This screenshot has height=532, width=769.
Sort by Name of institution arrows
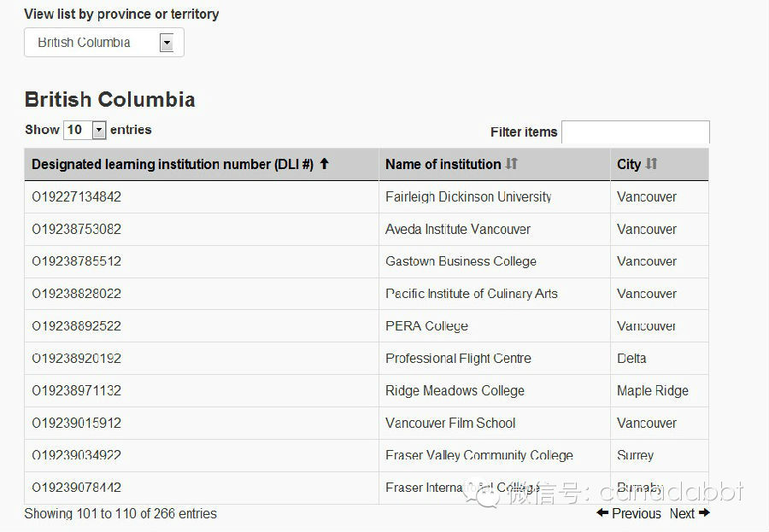point(511,164)
